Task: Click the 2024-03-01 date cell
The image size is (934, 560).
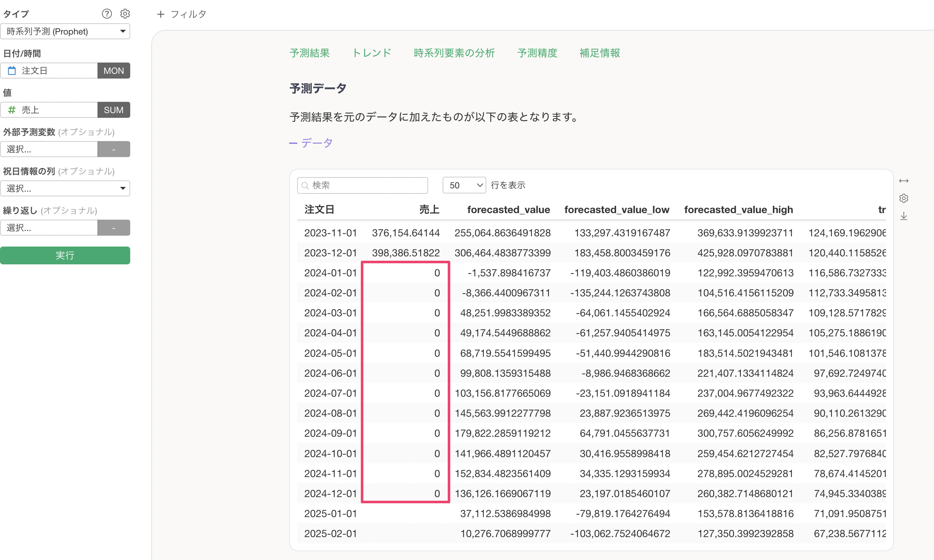Action: click(331, 313)
